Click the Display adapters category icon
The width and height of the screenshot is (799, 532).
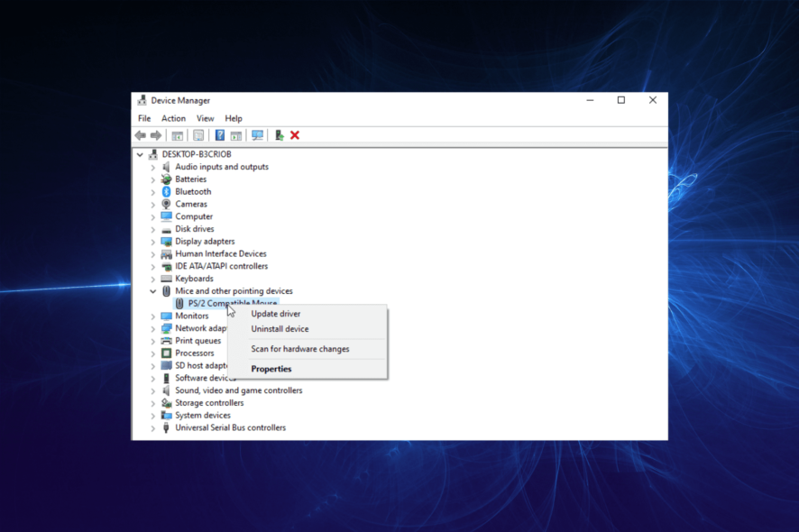(x=166, y=242)
